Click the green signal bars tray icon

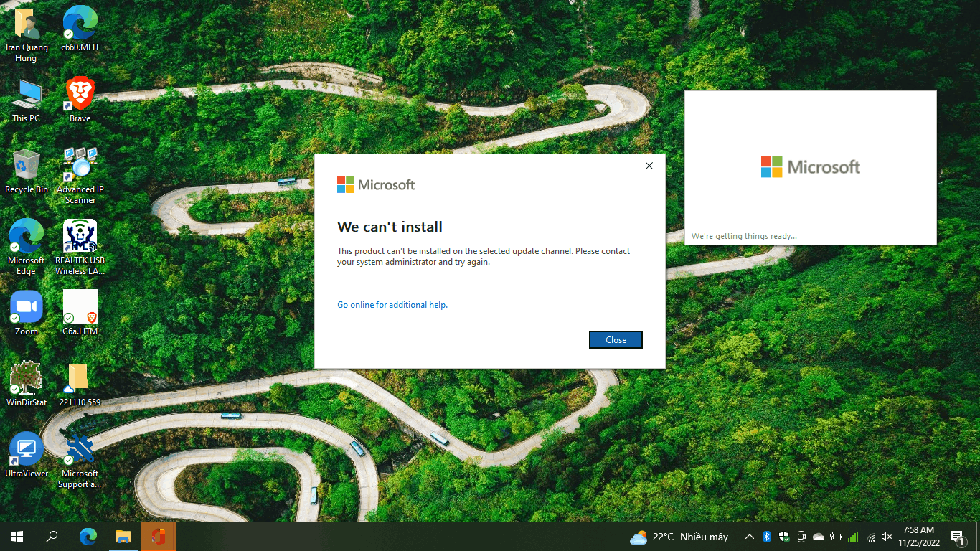(x=853, y=537)
